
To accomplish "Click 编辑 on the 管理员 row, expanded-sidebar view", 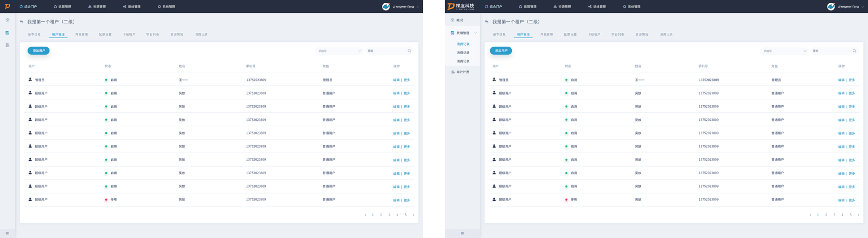I will (x=841, y=80).
